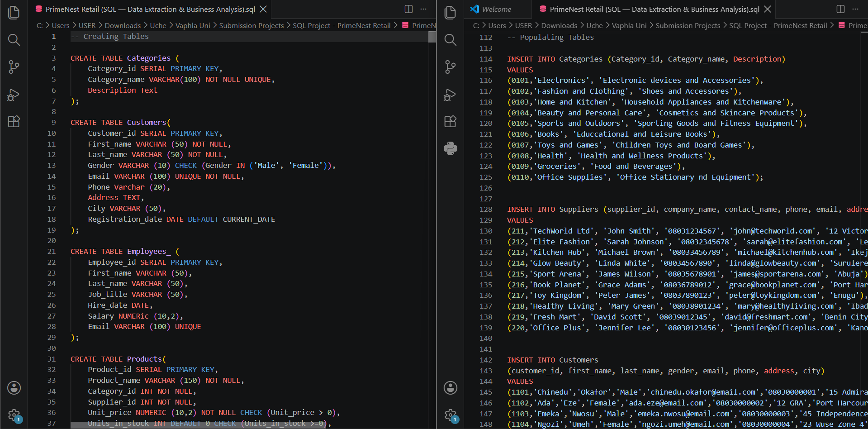The width and height of the screenshot is (868, 429).
Task: Open the 'Uche' breadcrumb in the left window
Action: coord(158,26)
